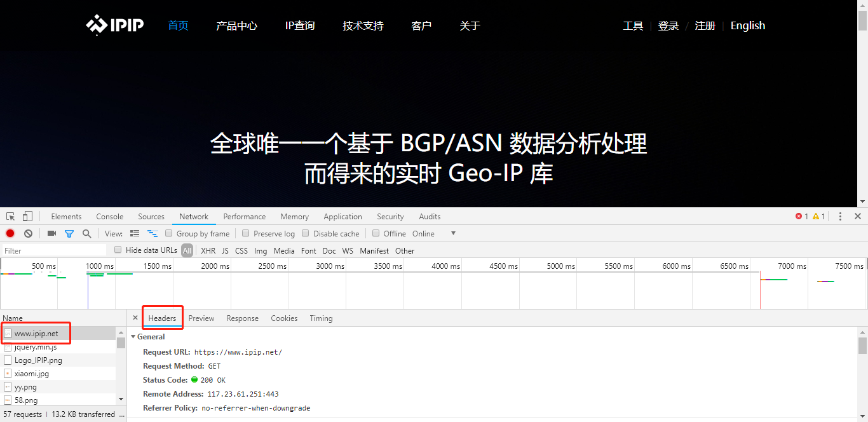Enable the Preserve log checkbox

click(x=246, y=233)
